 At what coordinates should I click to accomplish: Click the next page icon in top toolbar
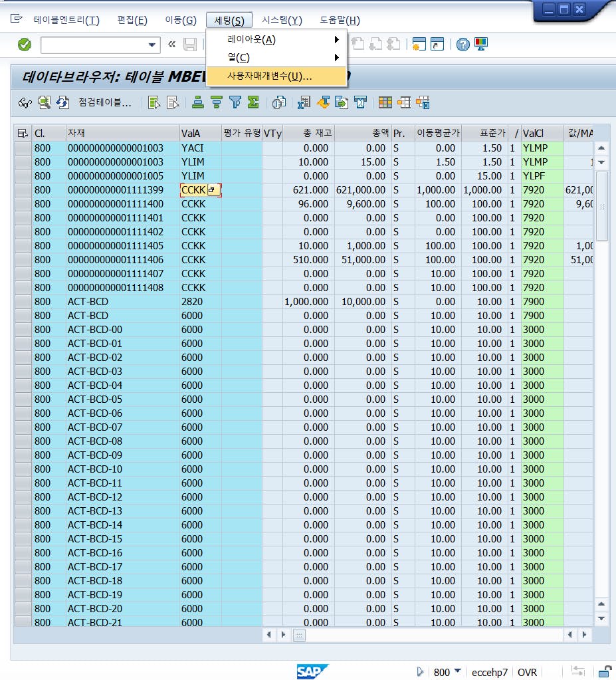(x=375, y=45)
